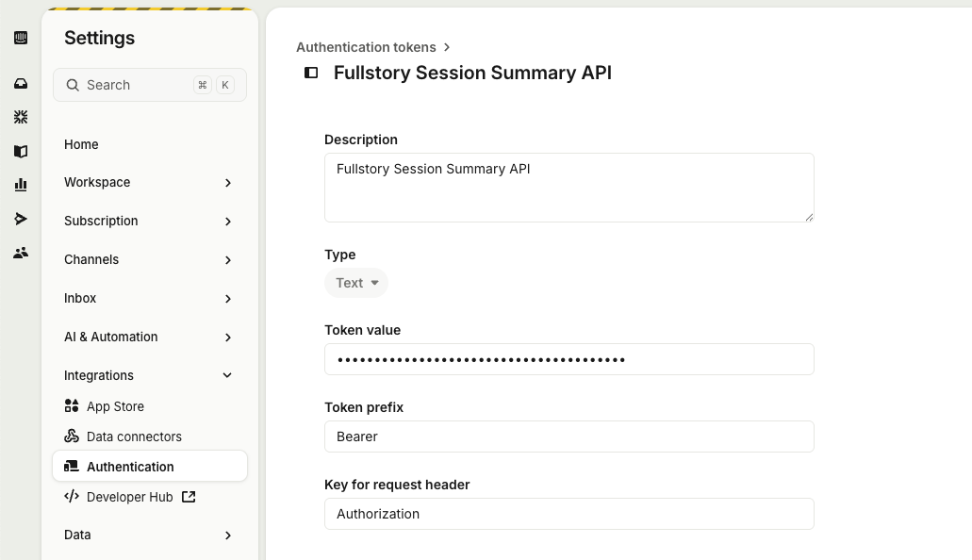Toggle the sidebar panel icon beside the title

tap(311, 73)
